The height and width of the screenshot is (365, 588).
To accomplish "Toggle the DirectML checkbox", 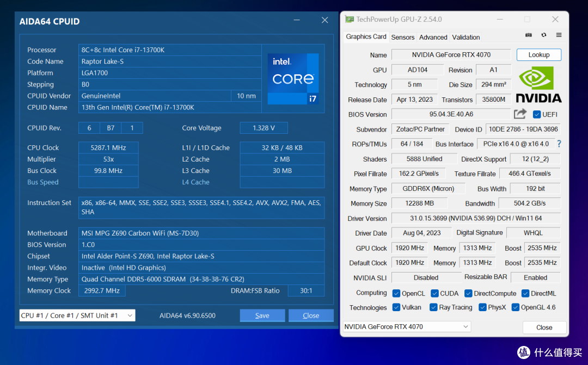I will click(x=525, y=293).
